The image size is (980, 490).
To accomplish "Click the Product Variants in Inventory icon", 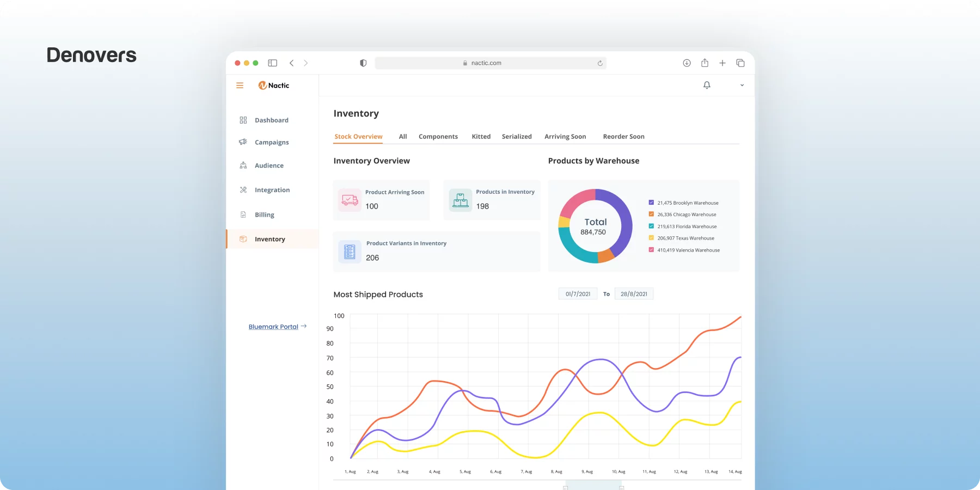I will (x=350, y=252).
